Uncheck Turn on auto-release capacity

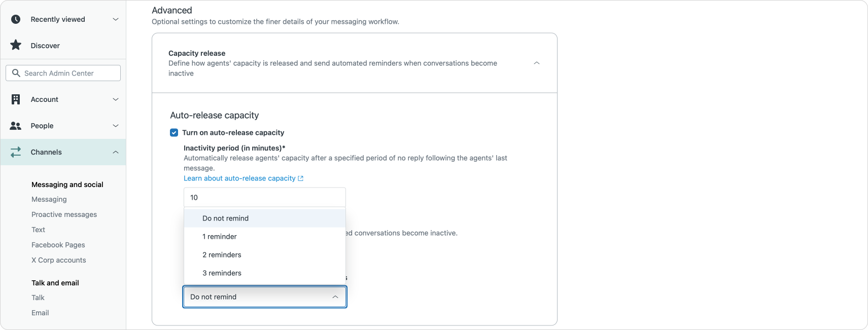[174, 133]
